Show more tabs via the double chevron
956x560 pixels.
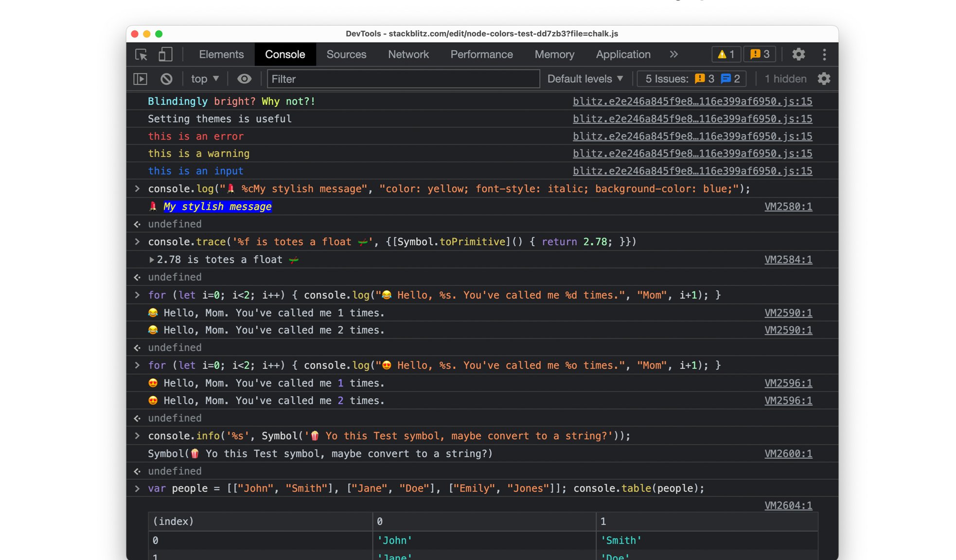point(673,54)
